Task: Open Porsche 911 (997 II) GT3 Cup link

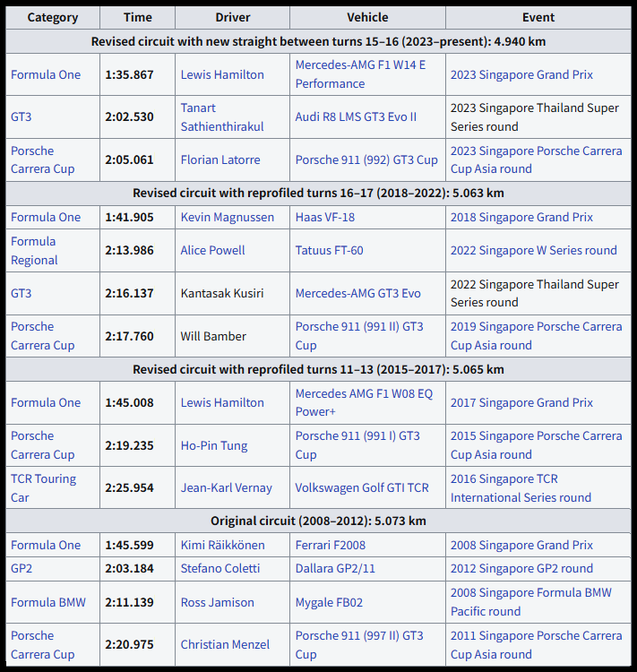Action: tap(359, 644)
